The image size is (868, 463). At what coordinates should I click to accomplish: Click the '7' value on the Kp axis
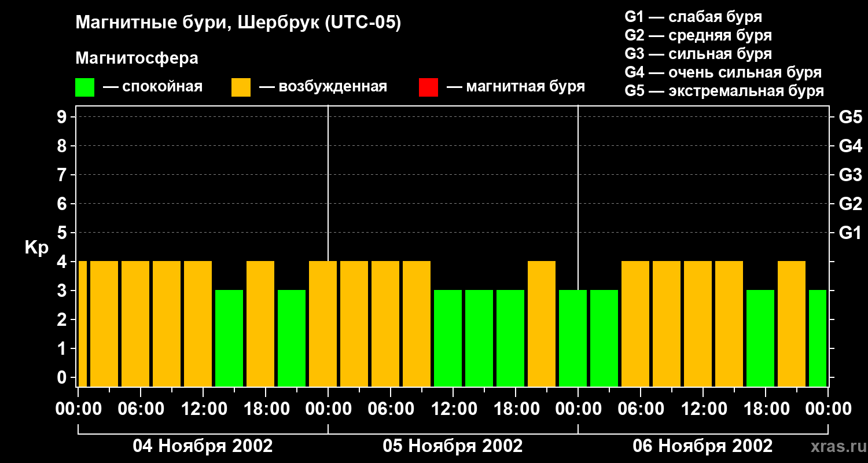point(63,175)
